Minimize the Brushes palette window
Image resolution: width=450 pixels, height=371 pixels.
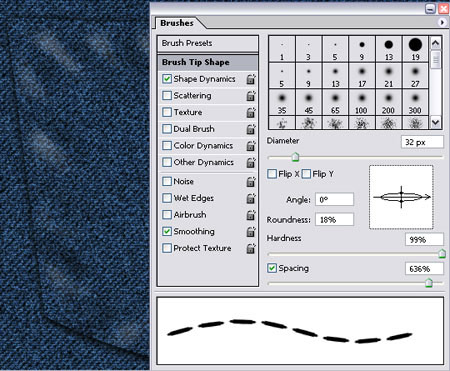[x=430, y=8]
